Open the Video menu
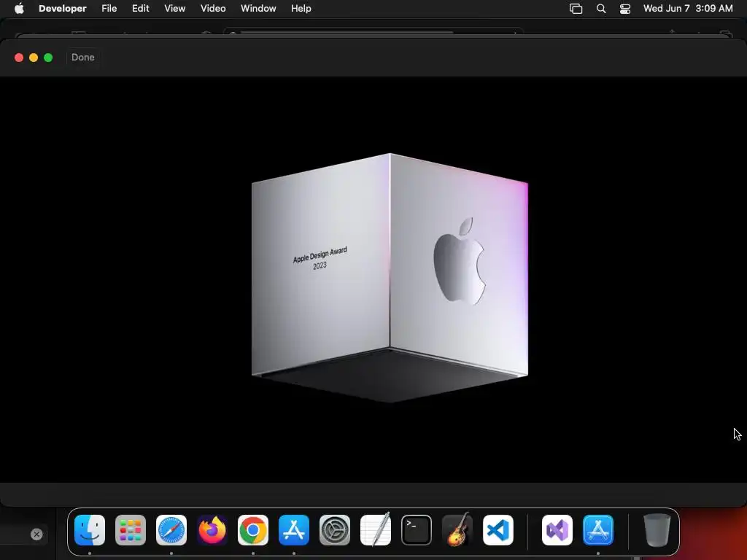 click(213, 8)
